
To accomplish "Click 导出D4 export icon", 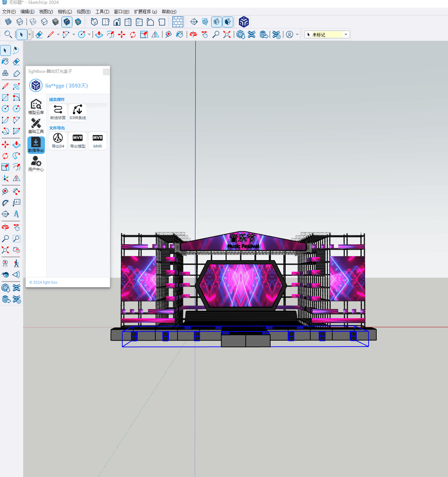I will click(58, 141).
